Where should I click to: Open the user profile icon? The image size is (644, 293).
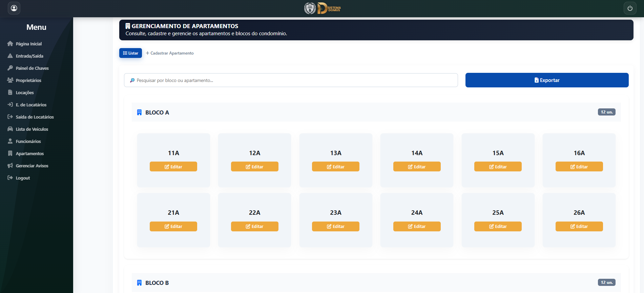14,8
